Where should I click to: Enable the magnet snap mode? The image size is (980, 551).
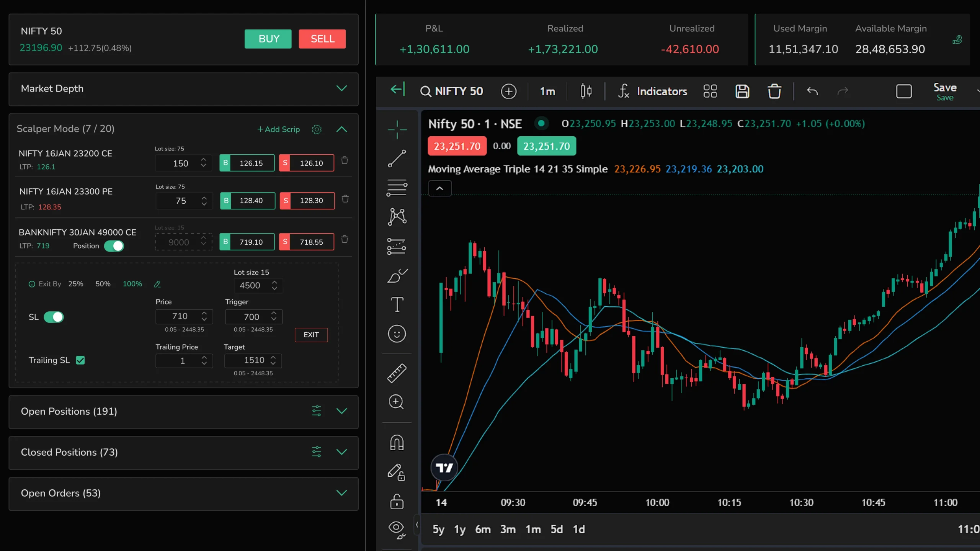(397, 443)
